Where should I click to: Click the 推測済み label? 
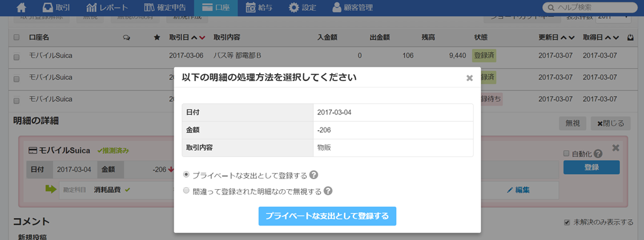(x=113, y=151)
